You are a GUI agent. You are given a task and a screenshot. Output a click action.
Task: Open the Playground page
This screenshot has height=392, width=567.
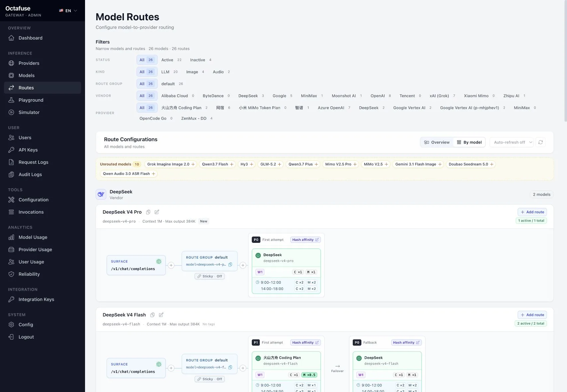(x=43, y=100)
